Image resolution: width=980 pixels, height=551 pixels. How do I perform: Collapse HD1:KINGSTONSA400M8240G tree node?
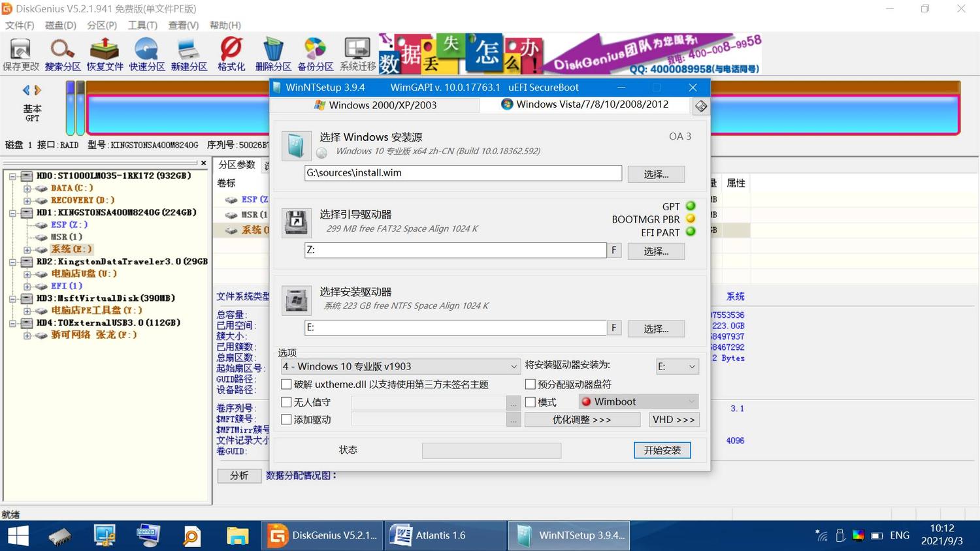[x=12, y=213]
